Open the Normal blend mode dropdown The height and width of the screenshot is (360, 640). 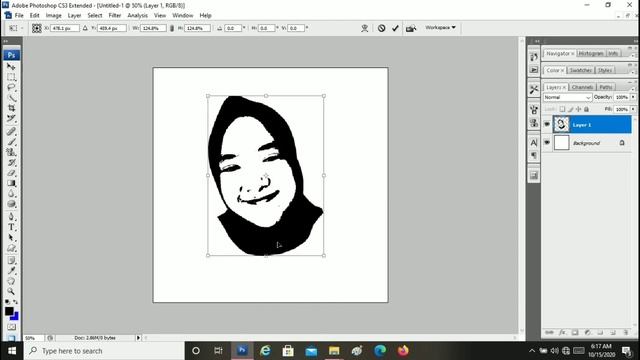click(567, 97)
